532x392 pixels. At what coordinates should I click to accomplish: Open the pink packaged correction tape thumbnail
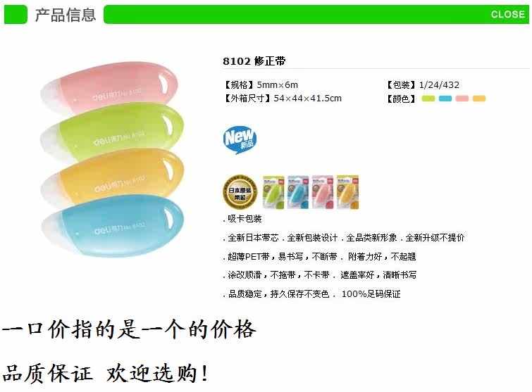[323, 191]
